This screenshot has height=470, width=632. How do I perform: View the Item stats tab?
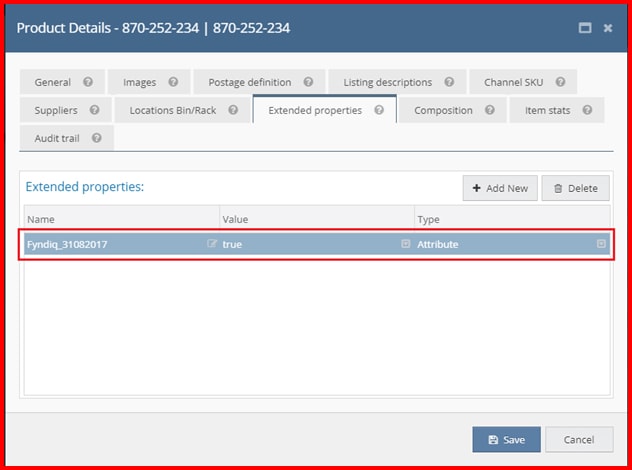(557, 110)
